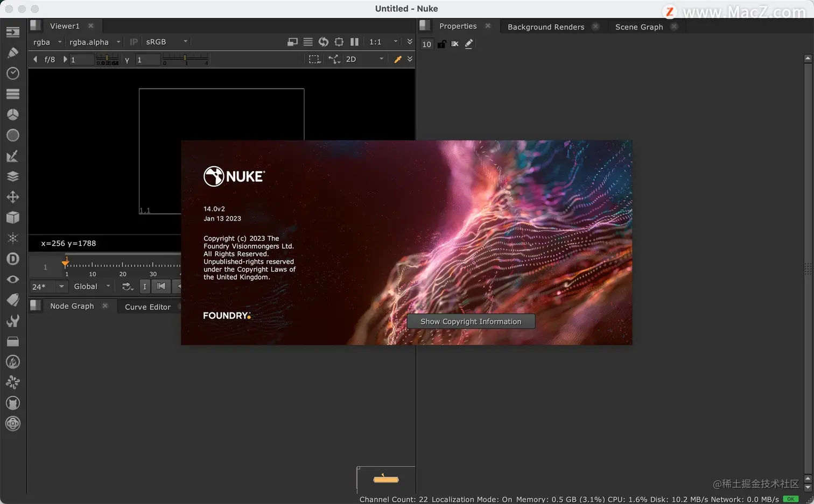The image size is (814, 504).
Task: Open the Time nodes clock icon
Action: (x=13, y=73)
